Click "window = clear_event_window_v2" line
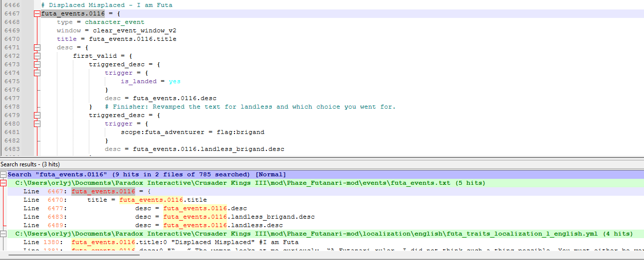644x260 pixels. [117, 30]
